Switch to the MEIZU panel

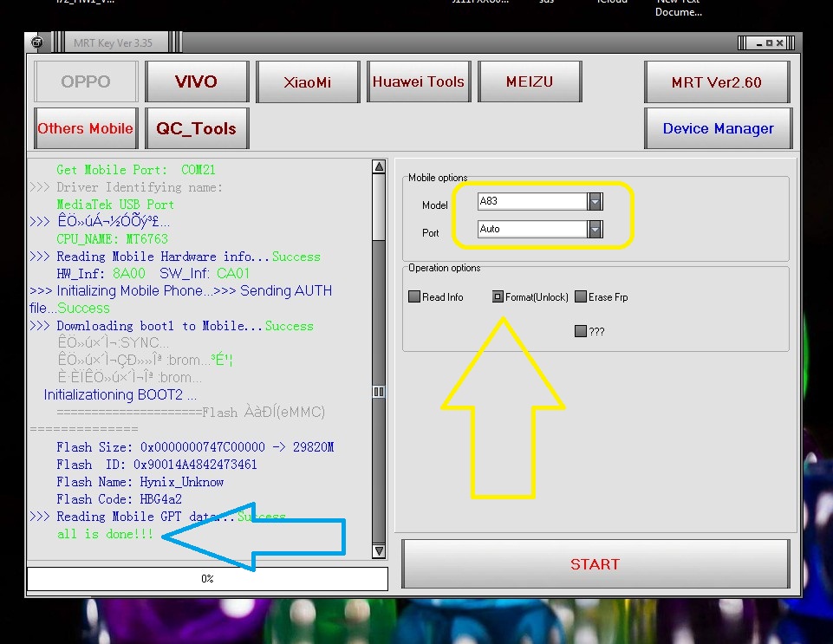530,81
